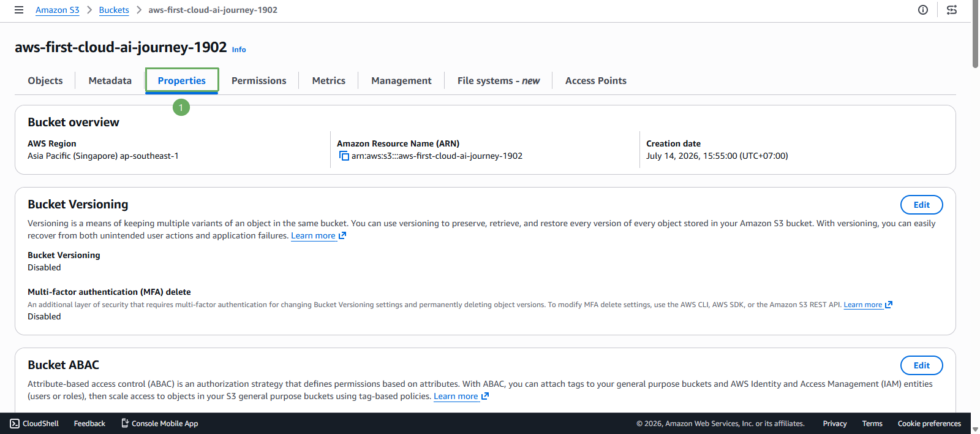Click the Disabled status under Bucket Versioning

tap(44, 267)
